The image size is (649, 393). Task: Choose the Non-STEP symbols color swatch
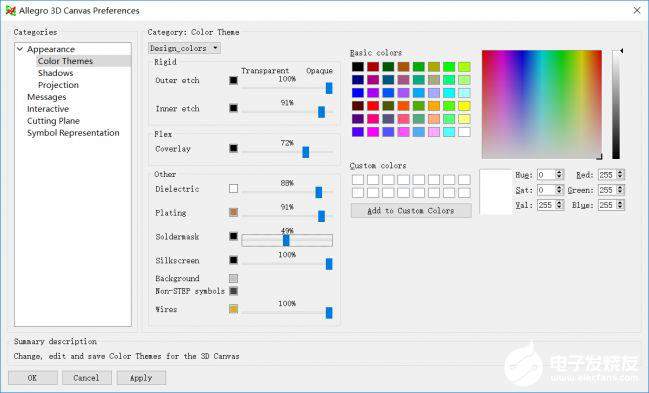pos(233,291)
